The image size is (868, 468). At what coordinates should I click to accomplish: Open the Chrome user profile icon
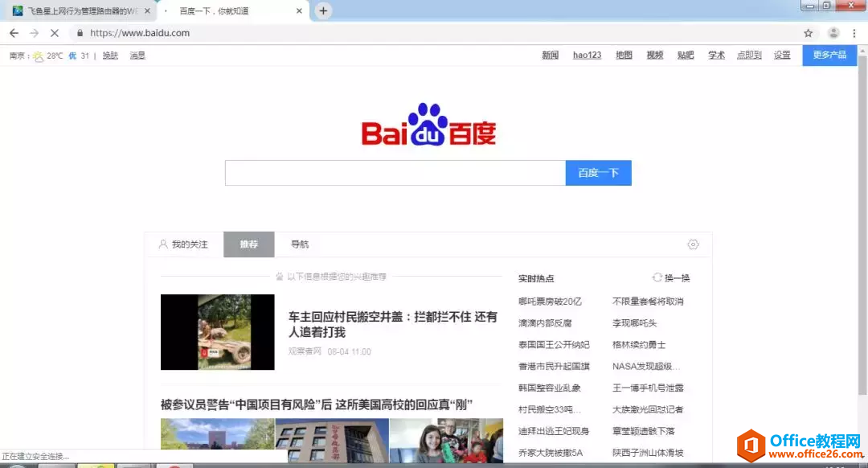(833, 33)
